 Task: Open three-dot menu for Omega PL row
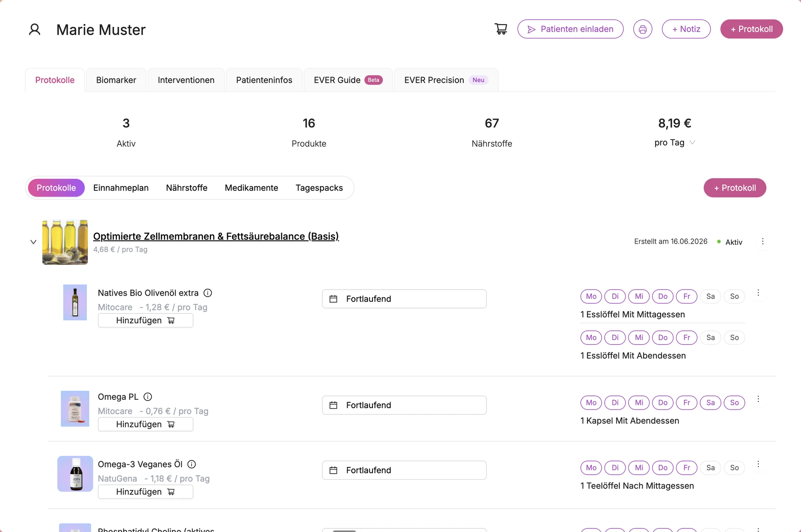click(x=758, y=399)
